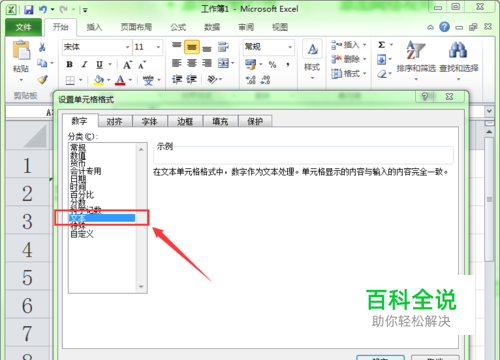Click the wrap text icon
This screenshot has height=360, width=500.
[x=223, y=47]
